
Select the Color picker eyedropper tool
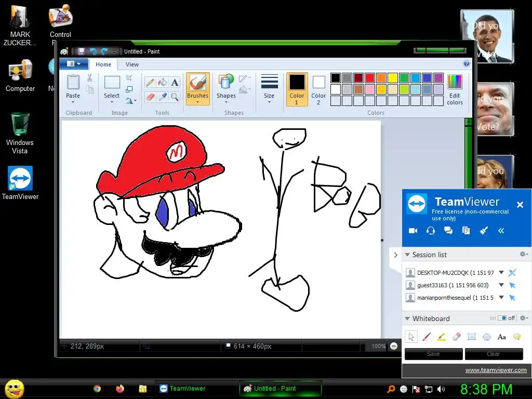coord(163,97)
